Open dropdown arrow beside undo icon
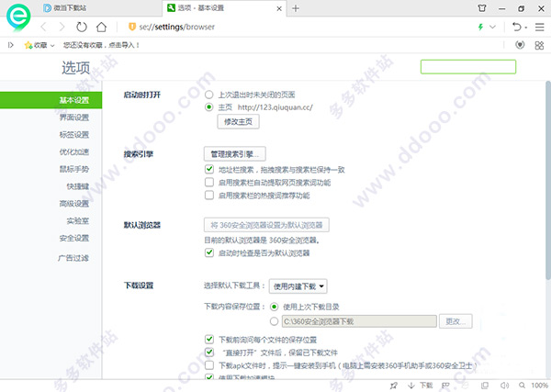The image size is (551, 392). (526, 28)
